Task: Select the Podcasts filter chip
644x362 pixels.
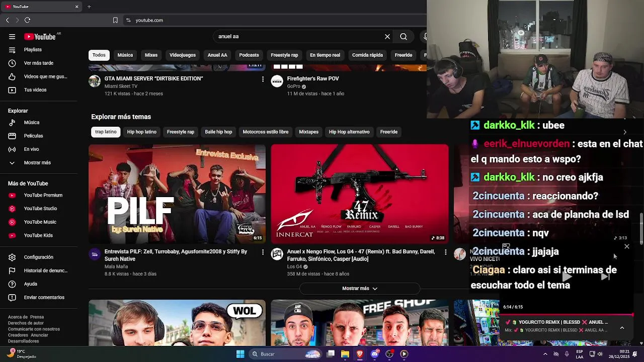Action: click(x=249, y=55)
